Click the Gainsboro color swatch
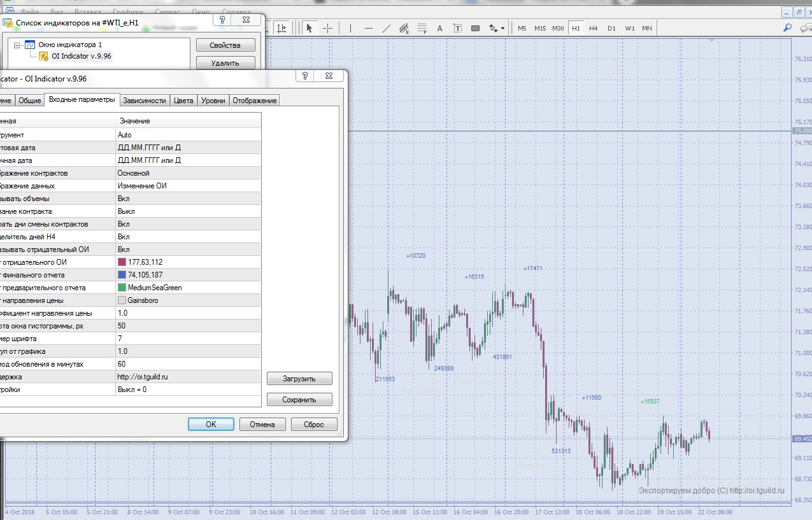The width and height of the screenshot is (812, 520). click(x=122, y=300)
